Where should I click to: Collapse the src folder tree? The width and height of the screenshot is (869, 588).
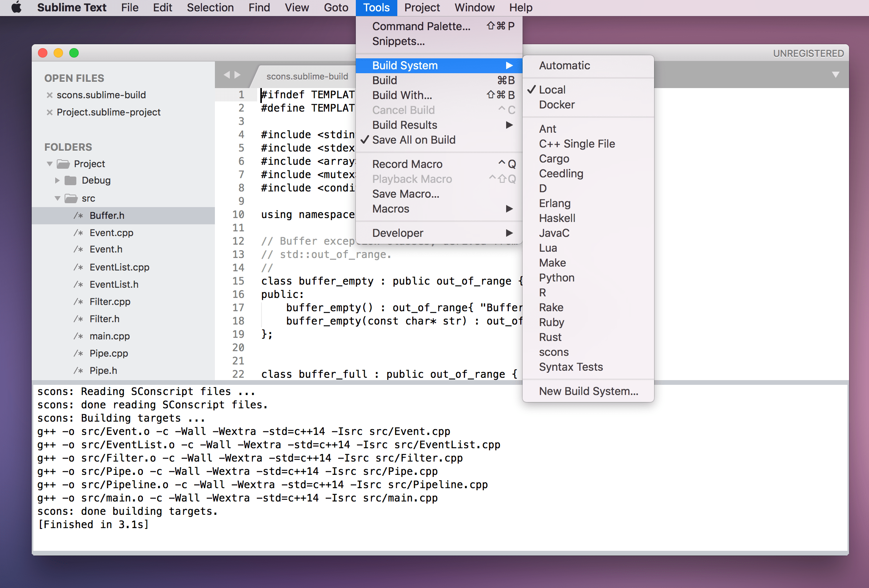[57, 198]
